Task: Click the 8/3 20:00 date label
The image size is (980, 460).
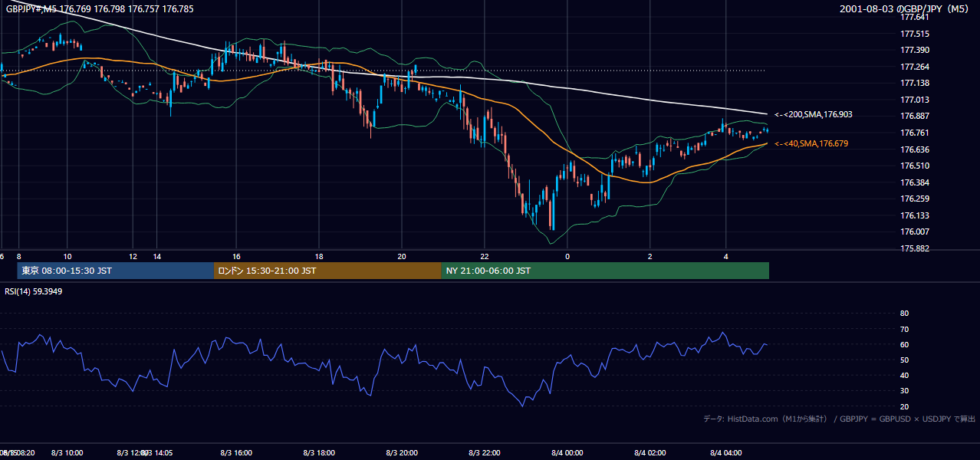Action: [x=402, y=453]
